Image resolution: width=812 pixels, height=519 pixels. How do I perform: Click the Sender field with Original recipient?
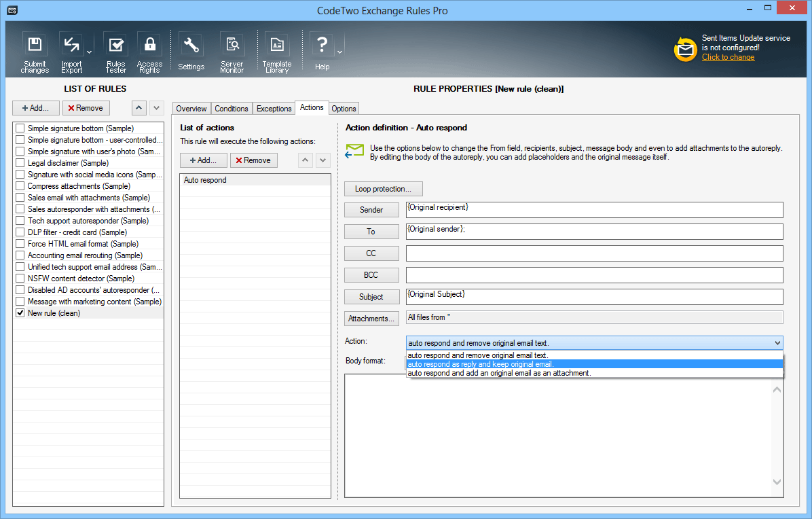click(x=595, y=210)
